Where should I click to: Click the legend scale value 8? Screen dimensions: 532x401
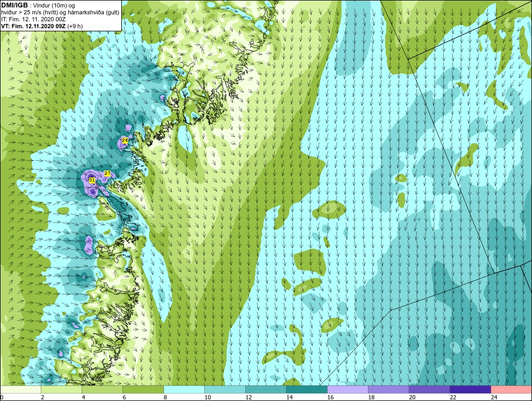coord(165,397)
